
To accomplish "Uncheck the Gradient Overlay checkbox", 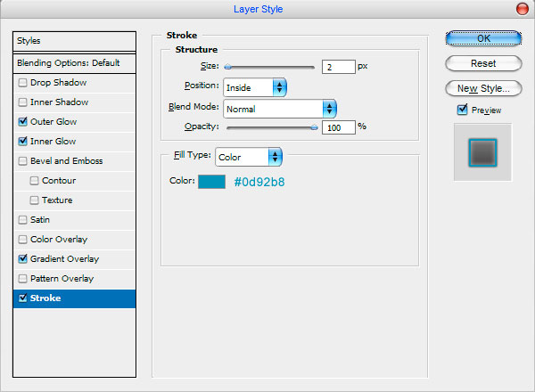I will point(22,258).
